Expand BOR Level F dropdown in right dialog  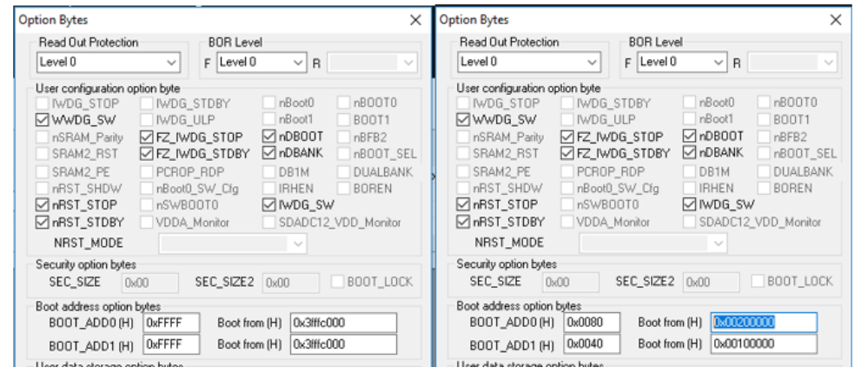tap(682, 62)
